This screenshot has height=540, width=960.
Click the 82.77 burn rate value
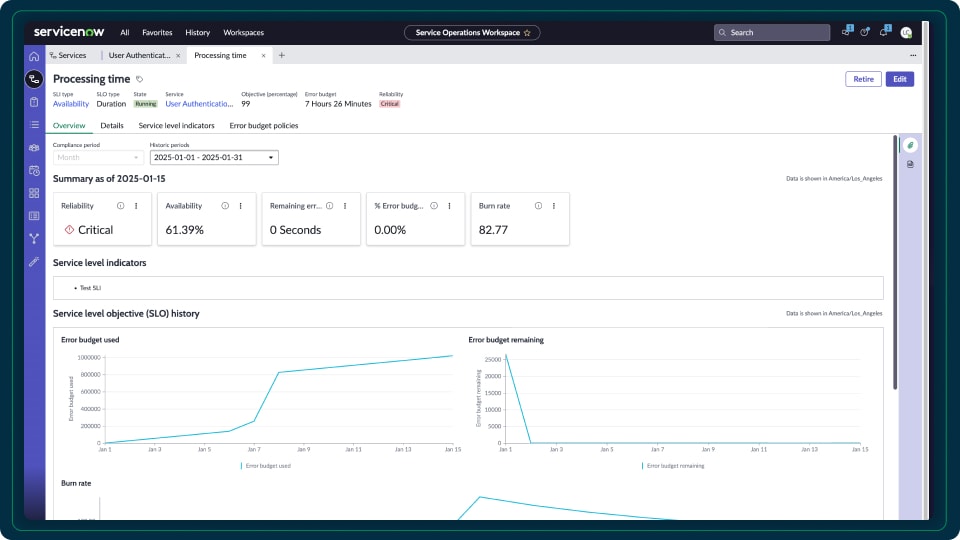pos(493,230)
